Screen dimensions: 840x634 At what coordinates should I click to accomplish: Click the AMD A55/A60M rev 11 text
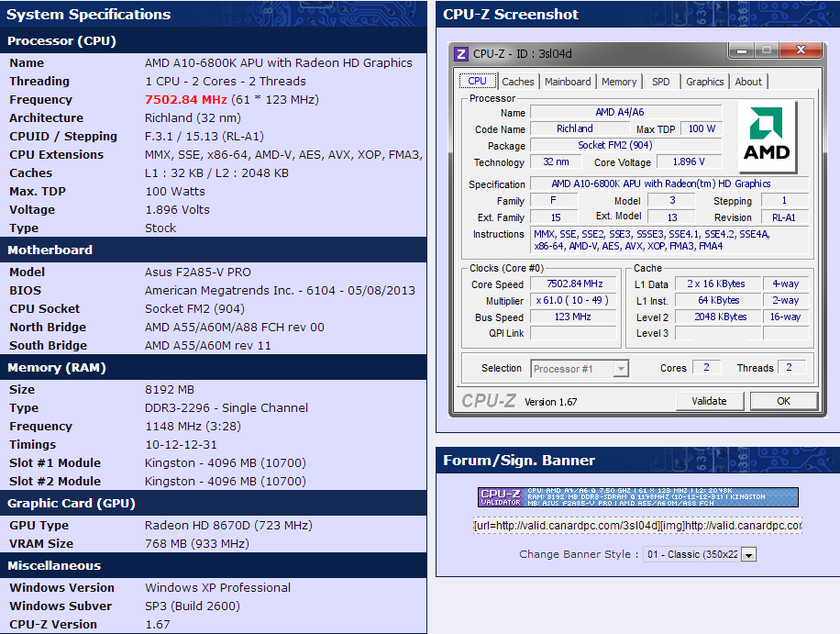click(x=208, y=346)
